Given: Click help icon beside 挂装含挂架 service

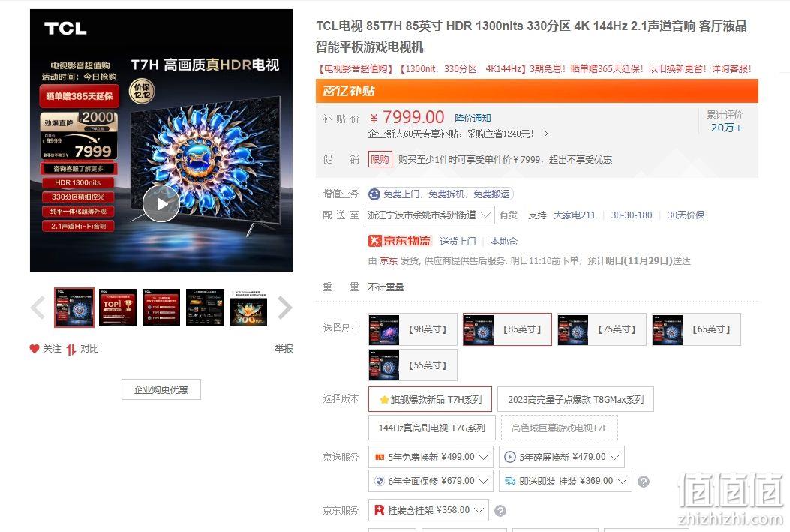Looking at the screenshot, I should pos(500,511).
